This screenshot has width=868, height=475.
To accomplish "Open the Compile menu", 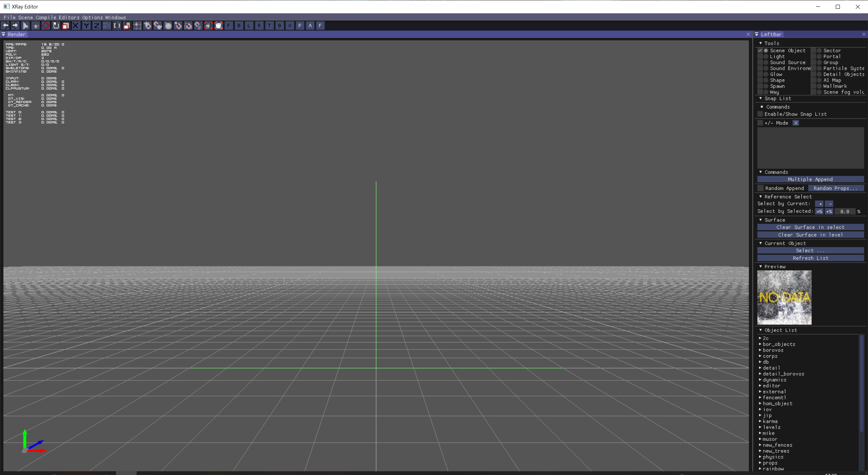I will click(46, 17).
